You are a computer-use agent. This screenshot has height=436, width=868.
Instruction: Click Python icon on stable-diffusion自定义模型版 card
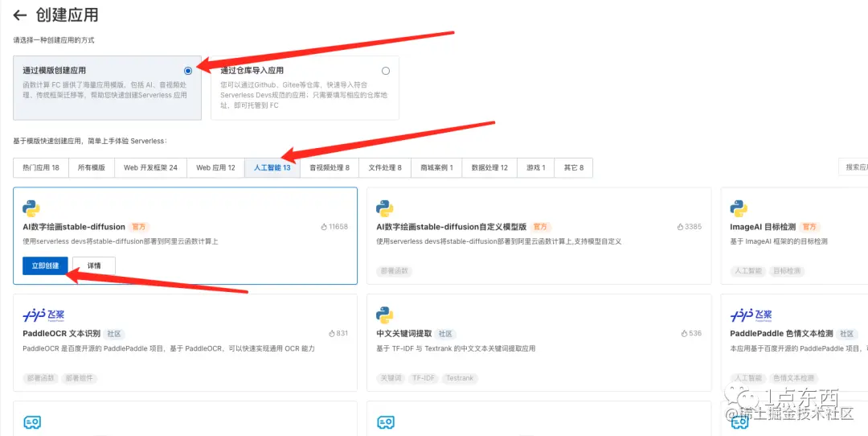click(385, 208)
